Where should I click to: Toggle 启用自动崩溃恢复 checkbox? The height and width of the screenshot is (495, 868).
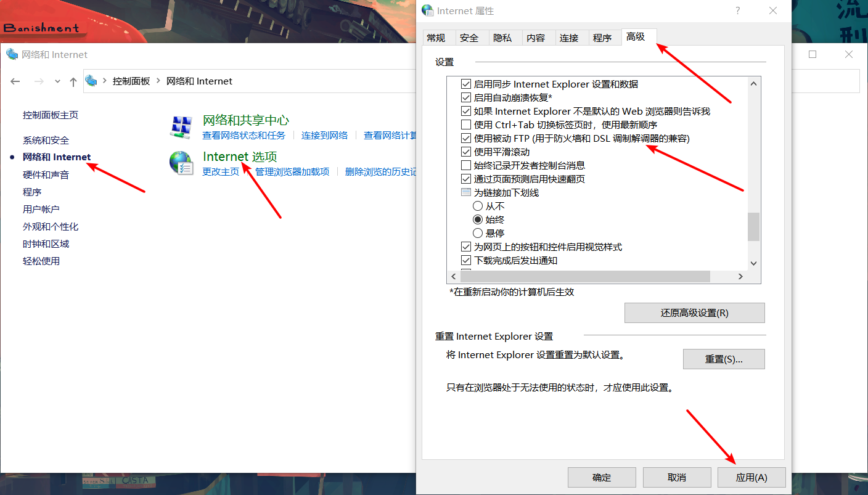[x=466, y=97]
